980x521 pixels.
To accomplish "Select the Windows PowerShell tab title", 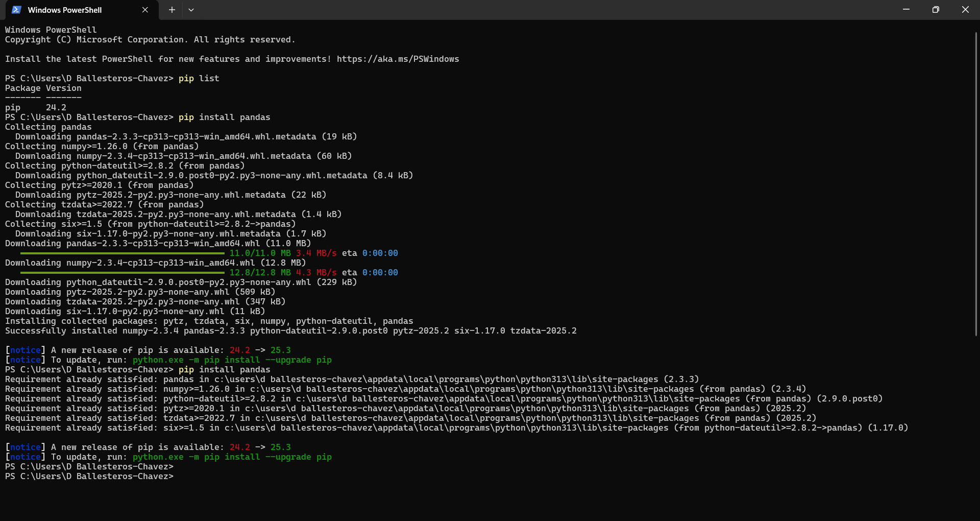I will click(x=65, y=10).
